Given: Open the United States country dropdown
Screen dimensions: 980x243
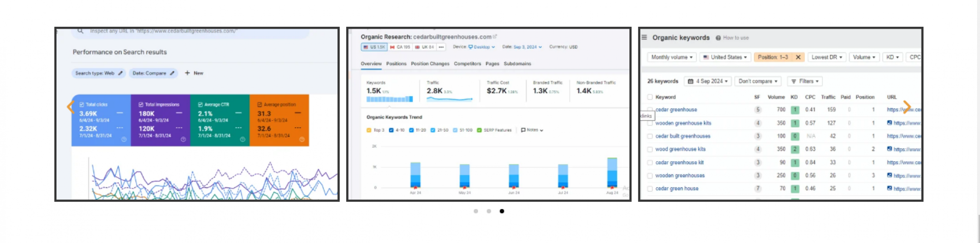Looking at the screenshot, I should pyautogui.click(x=725, y=57).
